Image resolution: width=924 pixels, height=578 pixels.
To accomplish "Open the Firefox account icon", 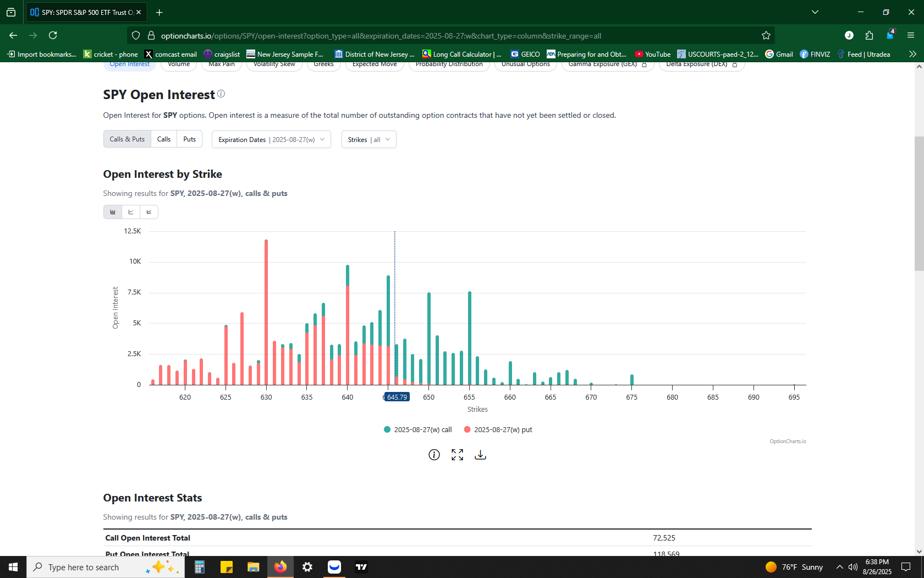I will [849, 35].
